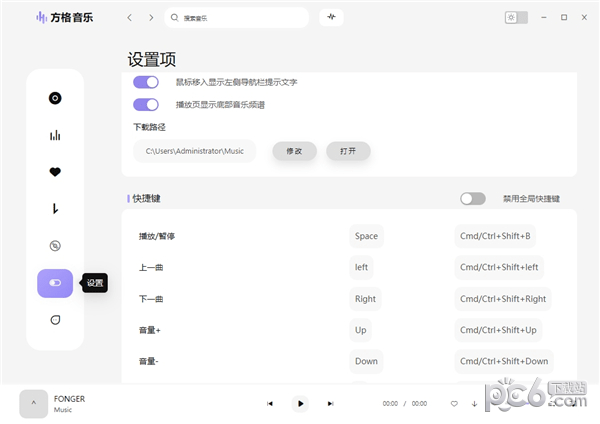600x424 pixels.
Task: Toggle light/dark theme switch
Action: tap(516, 18)
